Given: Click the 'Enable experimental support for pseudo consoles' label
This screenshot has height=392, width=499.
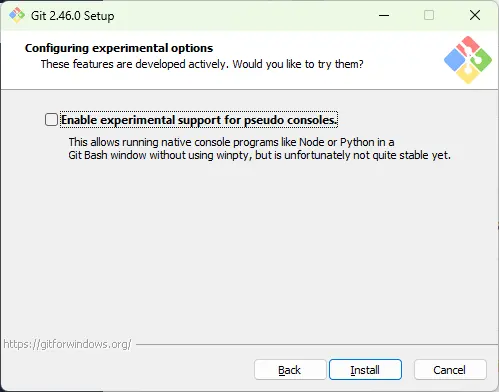Looking at the screenshot, I should pyautogui.click(x=199, y=120).
